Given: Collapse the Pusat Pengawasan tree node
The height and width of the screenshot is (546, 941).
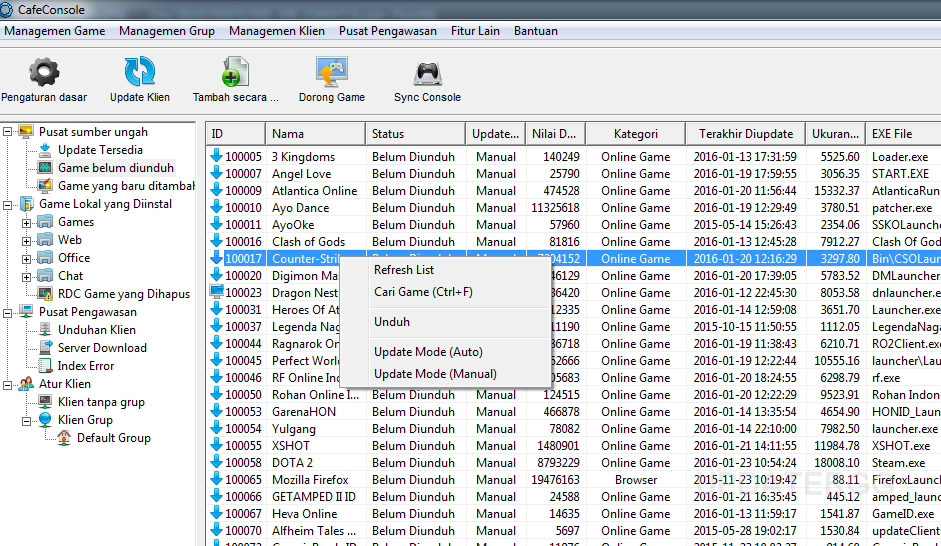Looking at the screenshot, I should [7, 313].
